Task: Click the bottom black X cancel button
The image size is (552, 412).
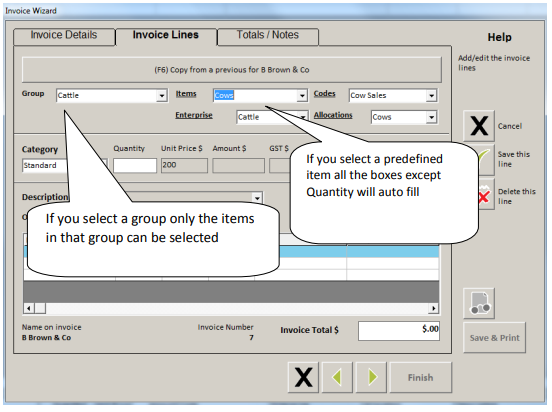Action: click(x=303, y=377)
